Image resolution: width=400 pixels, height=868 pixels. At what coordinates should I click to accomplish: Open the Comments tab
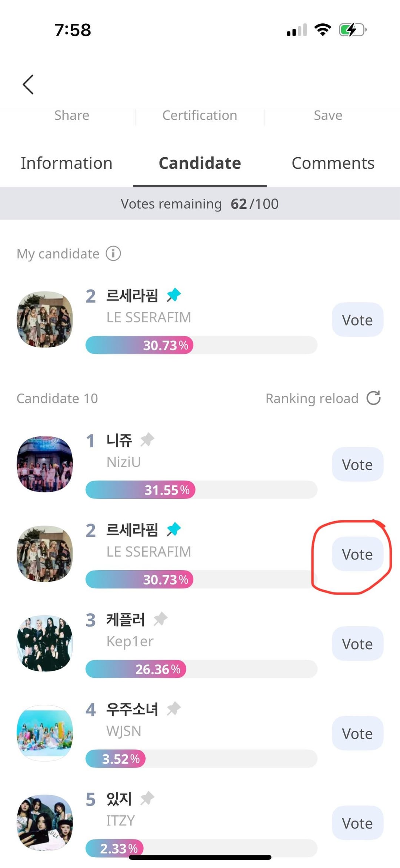pos(333,163)
